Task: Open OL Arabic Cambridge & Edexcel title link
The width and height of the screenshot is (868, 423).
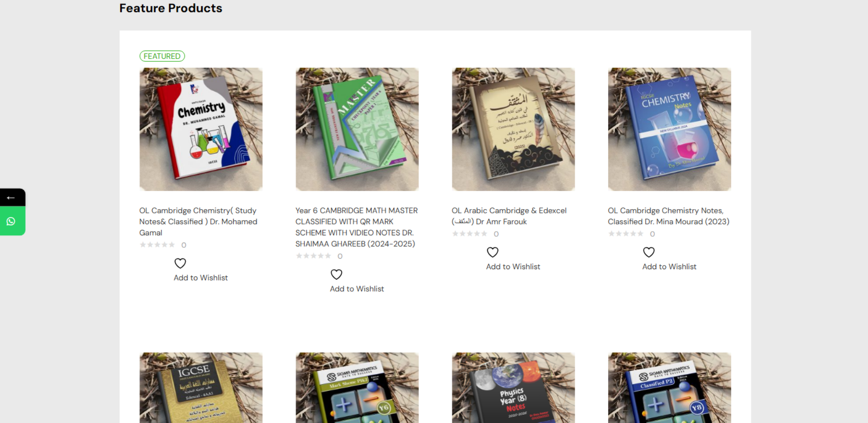Action: [x=509, y=216]
